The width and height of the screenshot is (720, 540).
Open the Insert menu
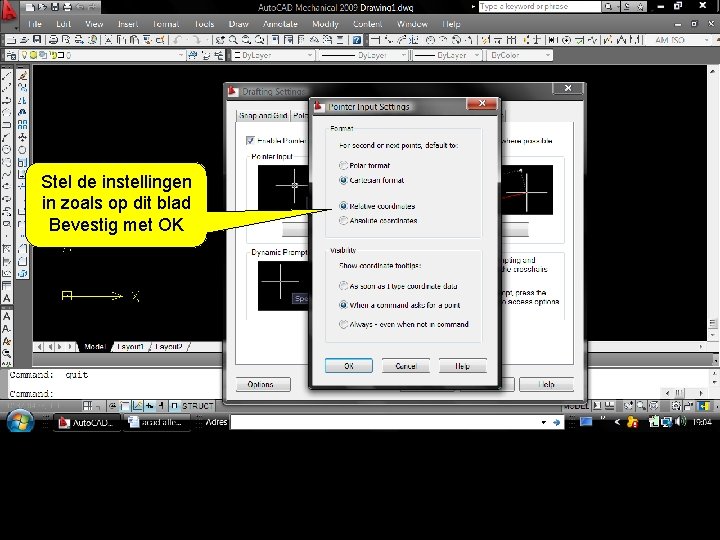click(128, 24)
